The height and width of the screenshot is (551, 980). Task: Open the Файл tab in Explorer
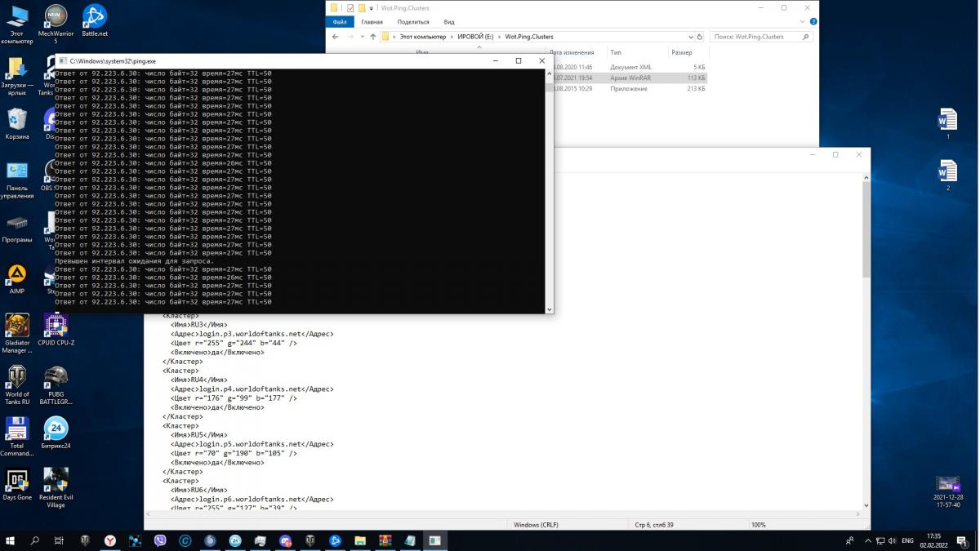(x=340, y=22)
